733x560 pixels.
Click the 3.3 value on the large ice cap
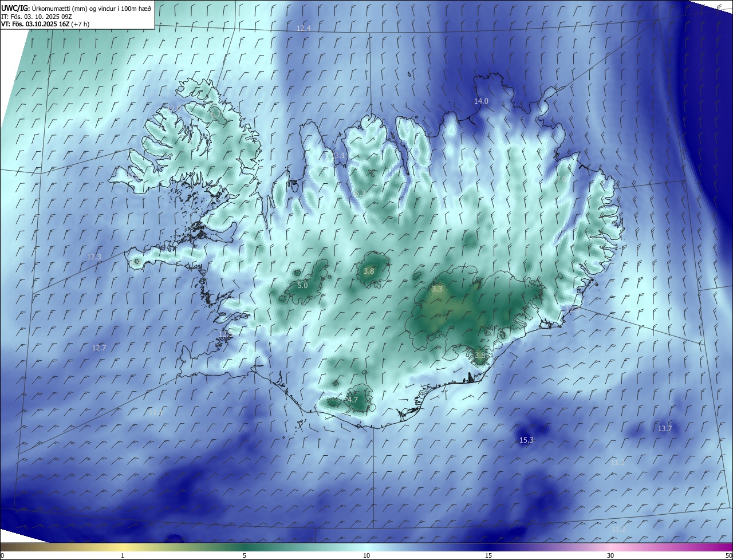(x=437, y=289)
